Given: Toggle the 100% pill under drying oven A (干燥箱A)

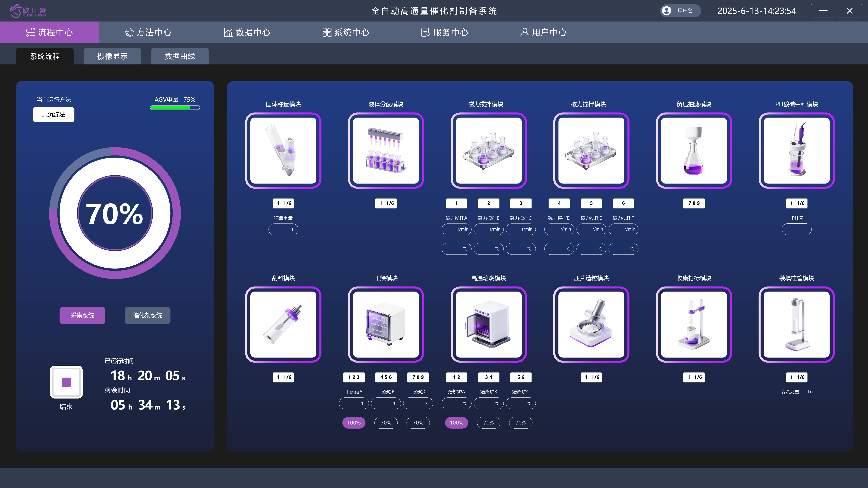Looking at the screenshot, I should pos(354,423).
